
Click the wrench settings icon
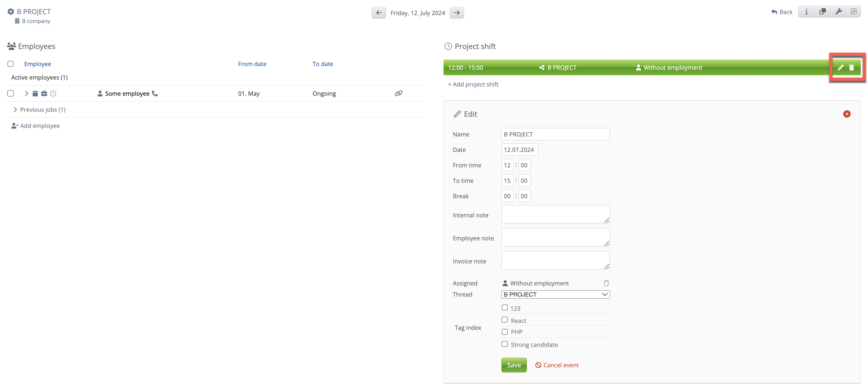(839, 12)
